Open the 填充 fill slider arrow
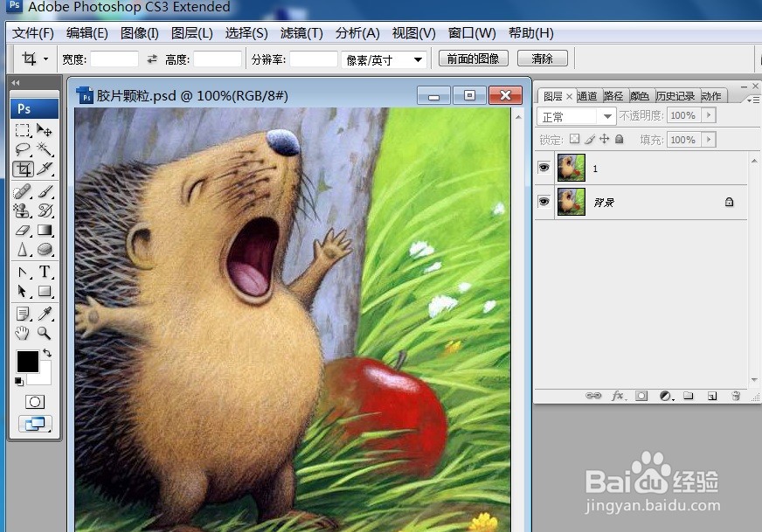The width and height of the screenshot is (762, 532). pos(709,140)
